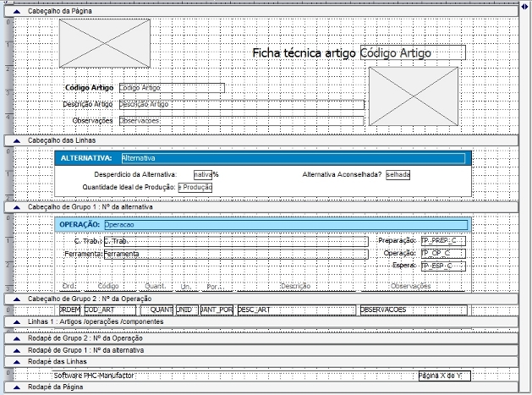The width and height of the screenshot is (532, 395).
Task: Select the Ferramenta field box
Action: click(x=236, y=255)
